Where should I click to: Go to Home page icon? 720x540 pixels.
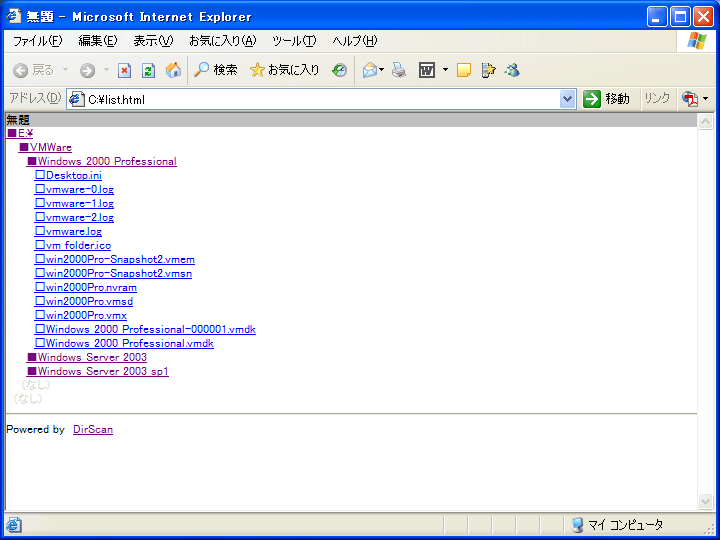click(x=173, y=70)
